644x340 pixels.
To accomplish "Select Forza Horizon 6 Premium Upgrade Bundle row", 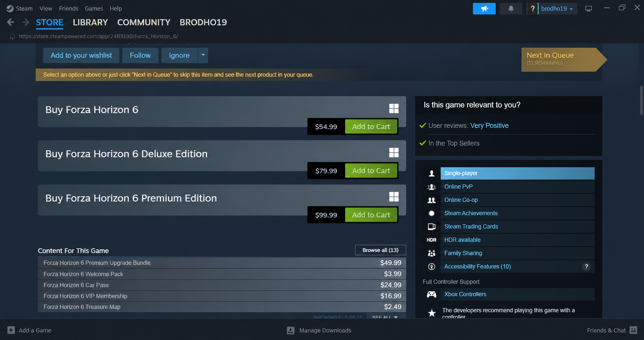I will (222, 263).
